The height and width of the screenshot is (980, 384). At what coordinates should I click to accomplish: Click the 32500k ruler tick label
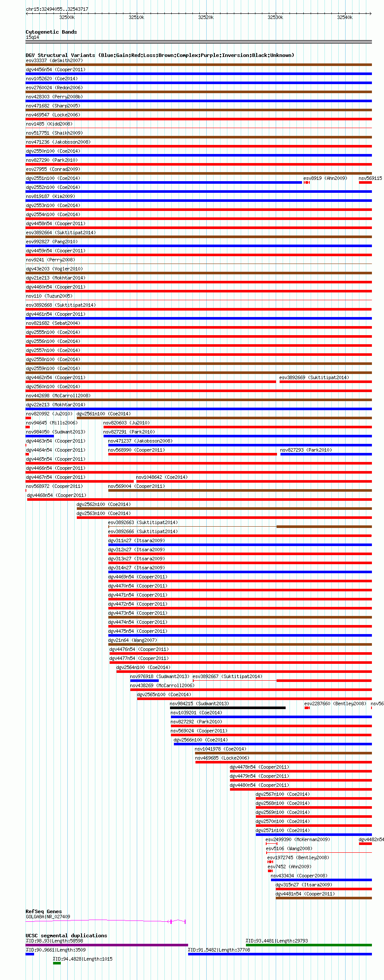67,17
